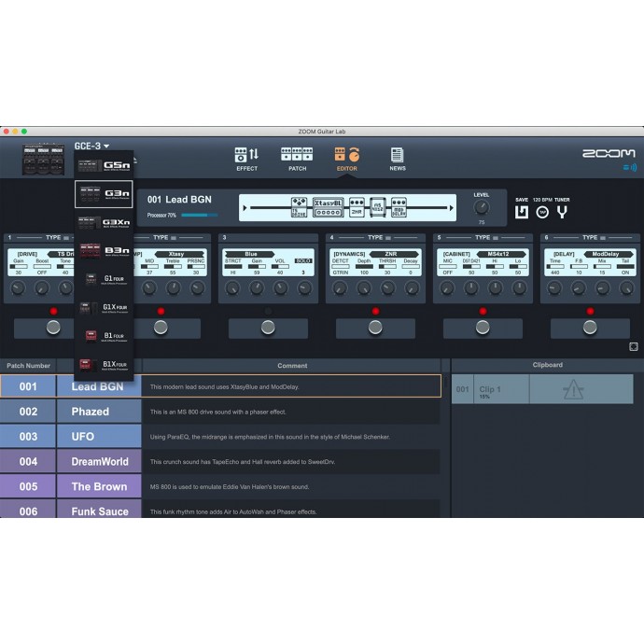The image size is (644, 644).
Task: Open TYPE selector for slot 6
Action: (x=590, y=238)
